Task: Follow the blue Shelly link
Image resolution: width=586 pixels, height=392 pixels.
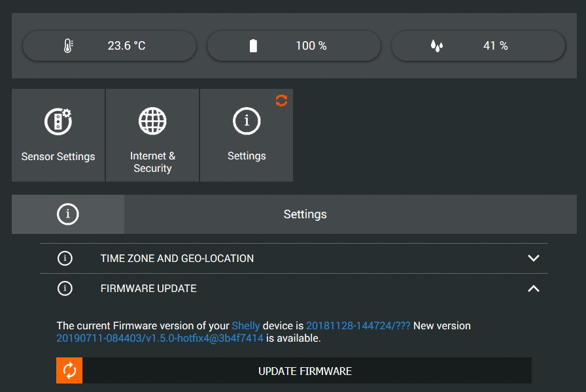Action: pos(246,325)
